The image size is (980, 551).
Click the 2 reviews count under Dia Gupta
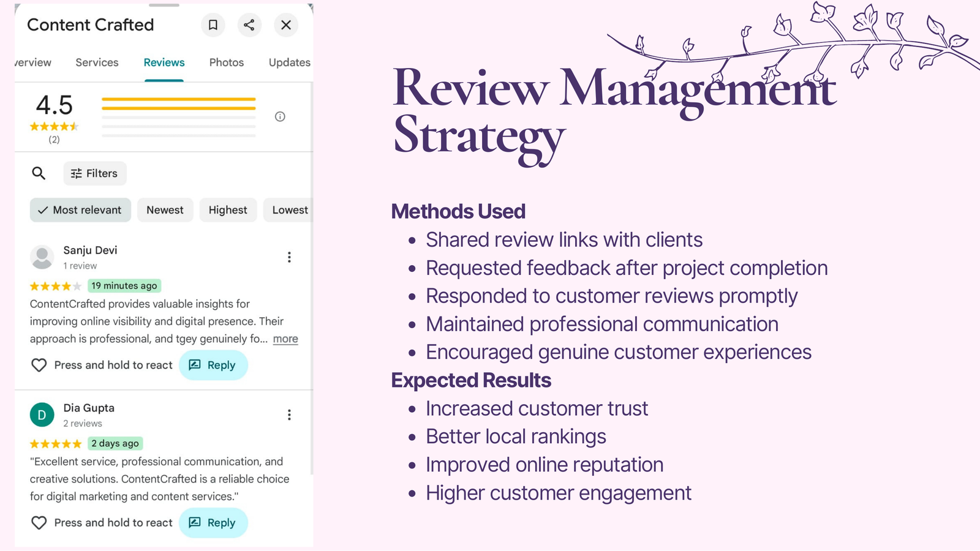pos(83,424)
